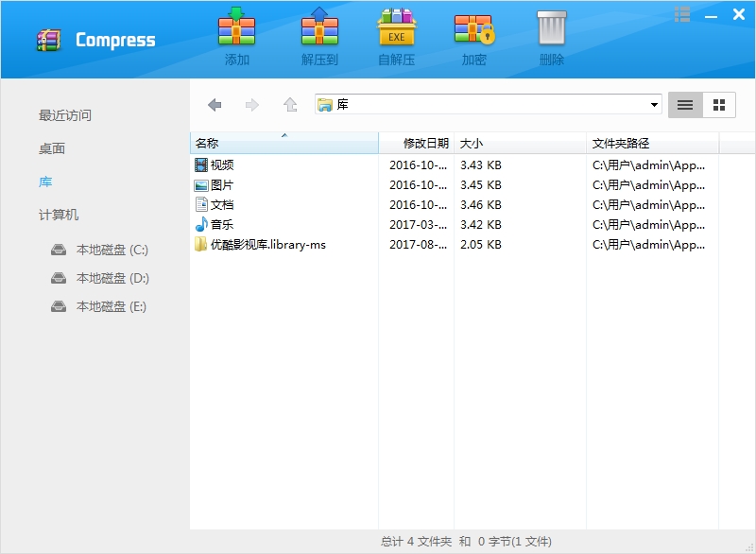
Task: Click the 3.42 KB size cell
Action: point(481,225)
